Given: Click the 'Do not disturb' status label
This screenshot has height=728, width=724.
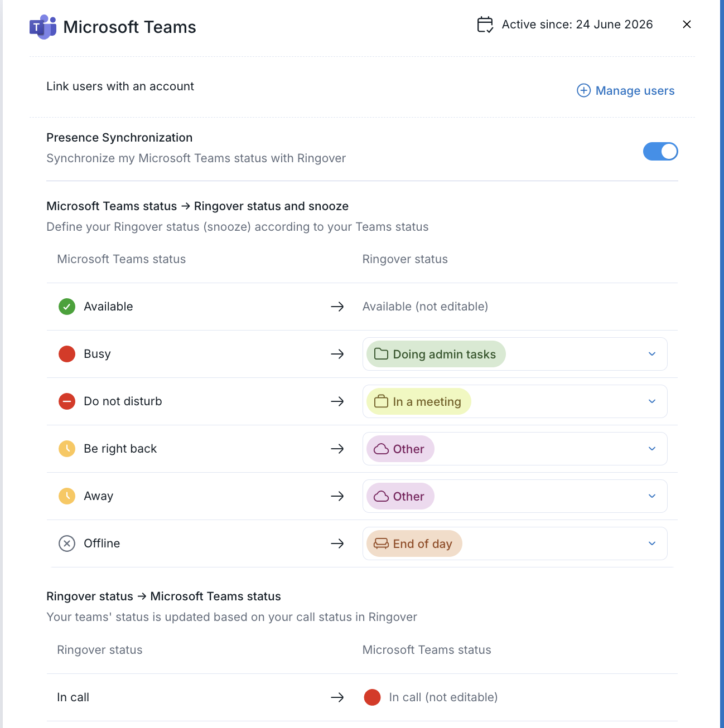Looking at the screenshot, I should coord(123,401).
